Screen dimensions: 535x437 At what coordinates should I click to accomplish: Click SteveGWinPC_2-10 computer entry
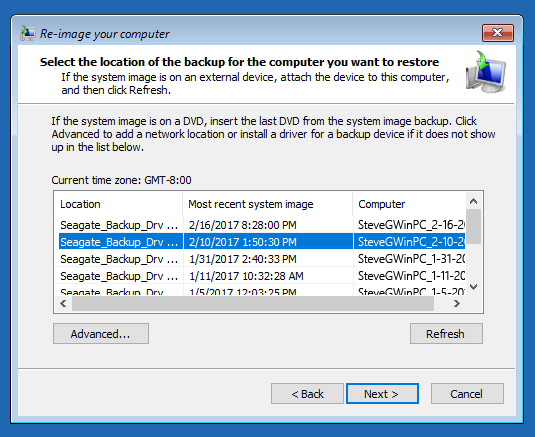[x=411, y=242]
